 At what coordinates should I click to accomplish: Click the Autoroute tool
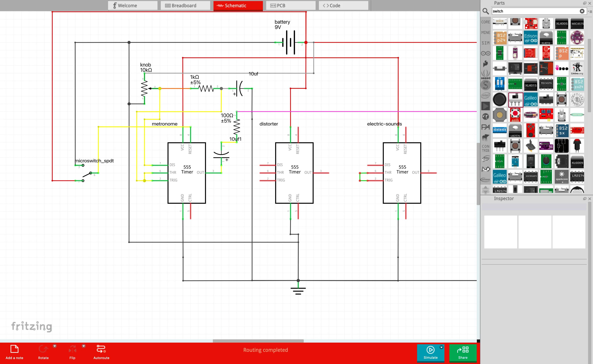(x=101, y=352)
